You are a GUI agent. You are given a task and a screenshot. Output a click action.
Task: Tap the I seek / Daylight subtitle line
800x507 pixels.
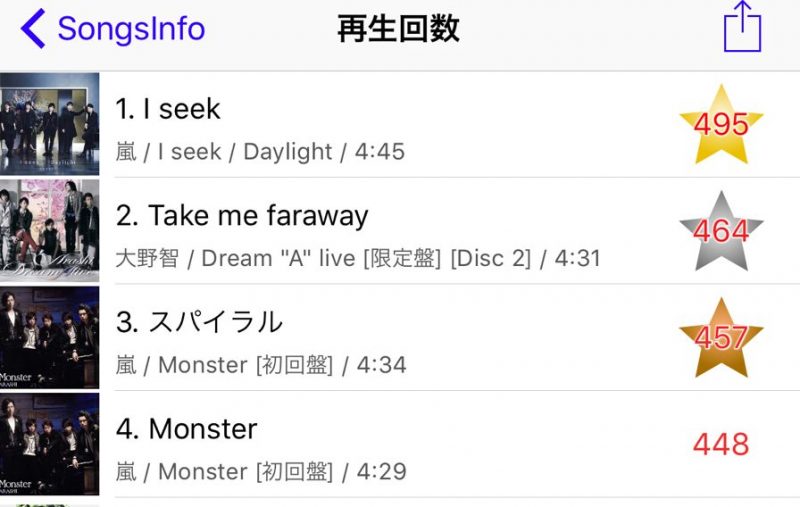260,151
